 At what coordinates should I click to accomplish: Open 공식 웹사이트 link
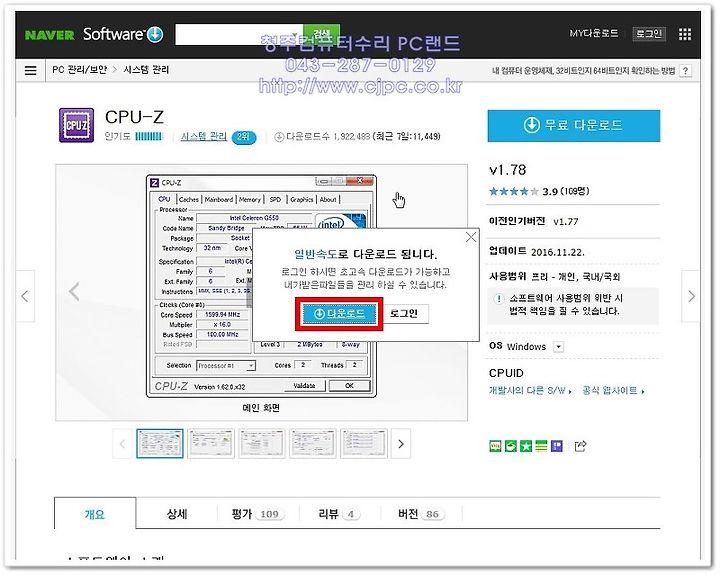(x=613, y=391)
